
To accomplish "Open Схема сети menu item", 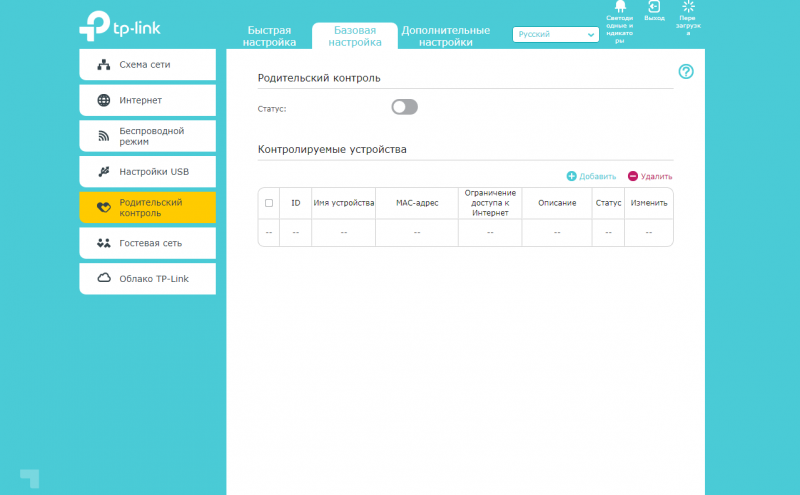I will [147, 65].
